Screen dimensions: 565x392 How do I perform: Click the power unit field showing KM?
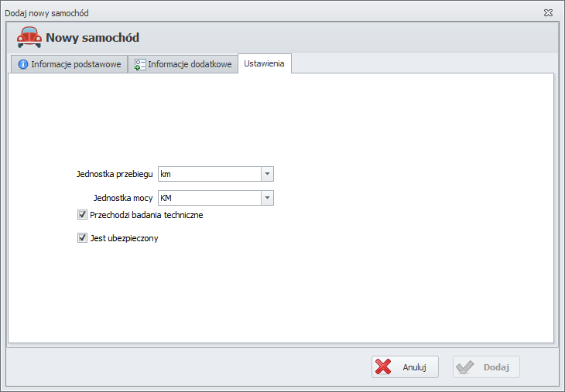click(x=209, y=199)
